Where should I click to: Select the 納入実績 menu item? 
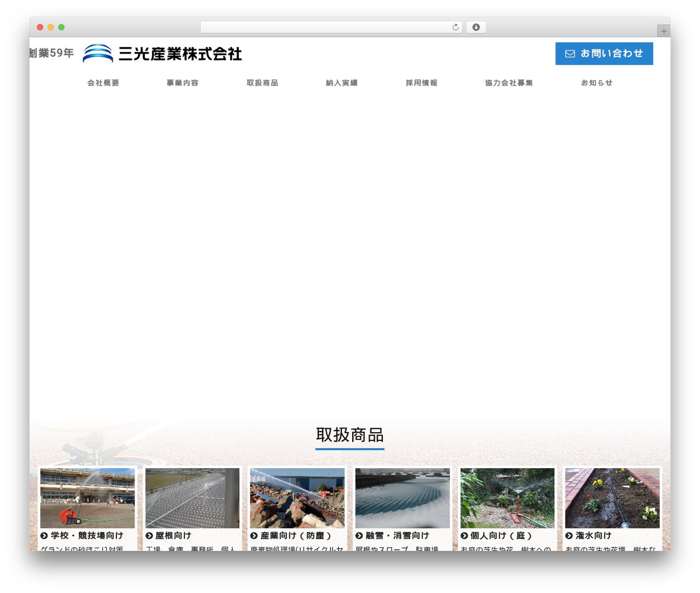click(x=342, y=83)
